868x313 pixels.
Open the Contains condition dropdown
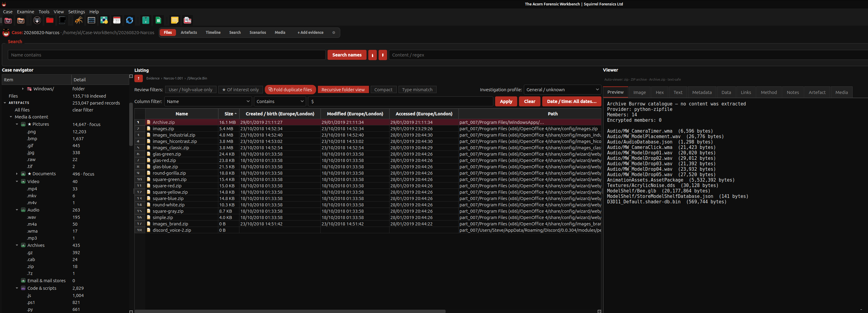click(x=280, y=102)
